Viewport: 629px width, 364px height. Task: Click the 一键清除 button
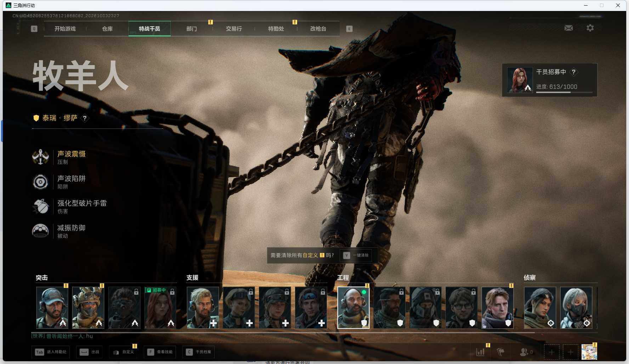point(356,255)
